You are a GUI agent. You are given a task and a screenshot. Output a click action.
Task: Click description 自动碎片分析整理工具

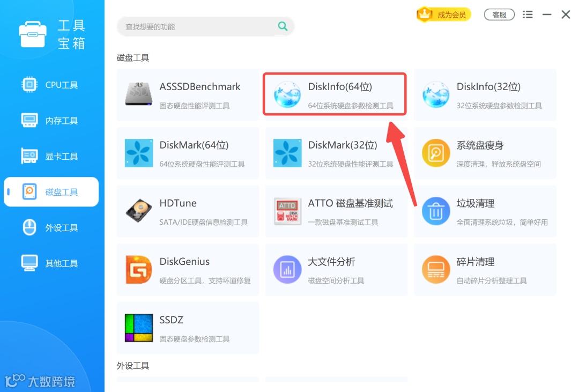[492, 280]
